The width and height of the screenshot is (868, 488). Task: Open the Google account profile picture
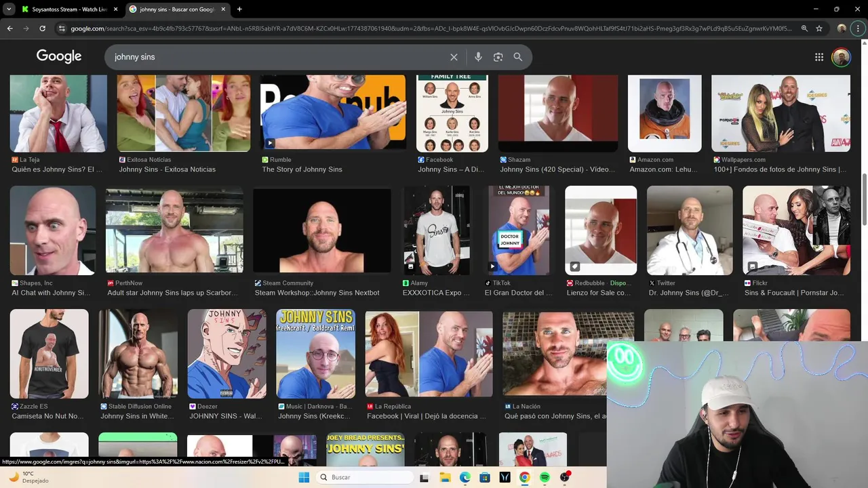point(841,57)
